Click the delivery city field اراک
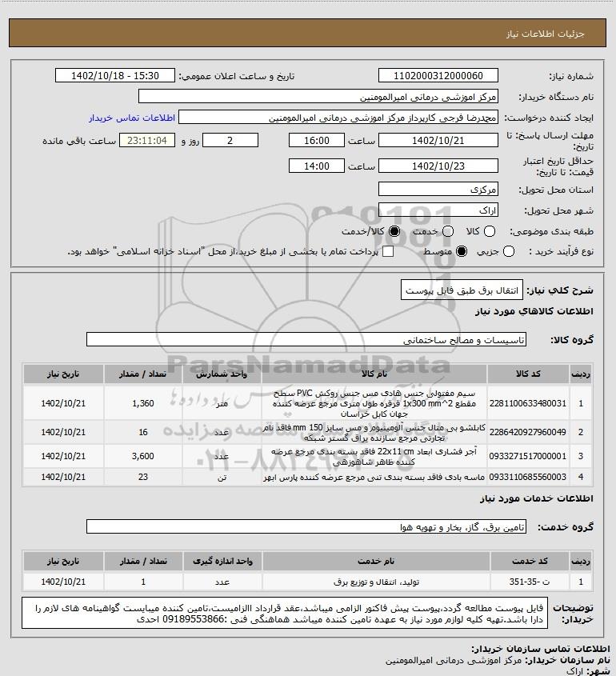The height and width of the screenshot is (676, 616). coord(438,210)
